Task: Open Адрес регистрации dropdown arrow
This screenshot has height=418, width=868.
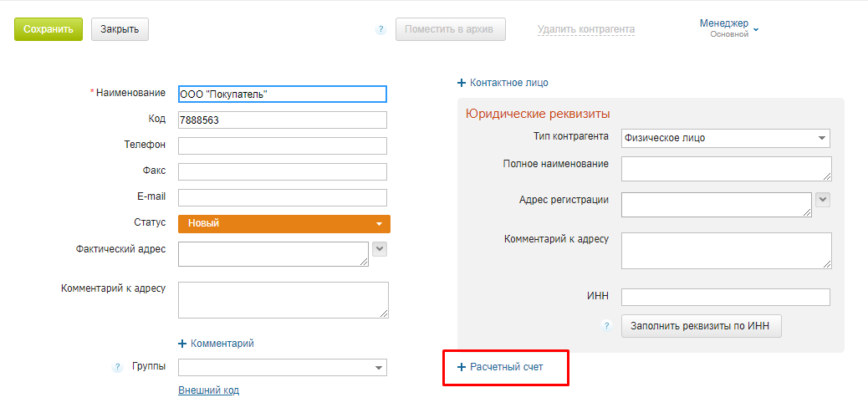Action: click(823, 200)
